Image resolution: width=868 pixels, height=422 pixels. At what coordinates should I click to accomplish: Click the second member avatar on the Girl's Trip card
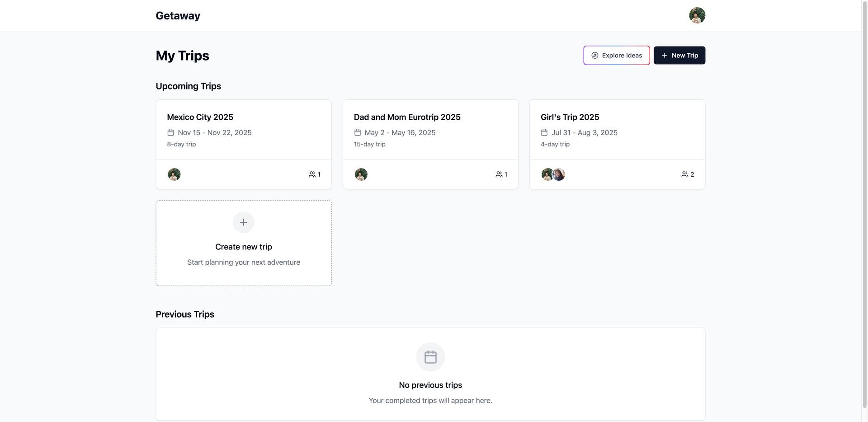click(x=560, y=174)
